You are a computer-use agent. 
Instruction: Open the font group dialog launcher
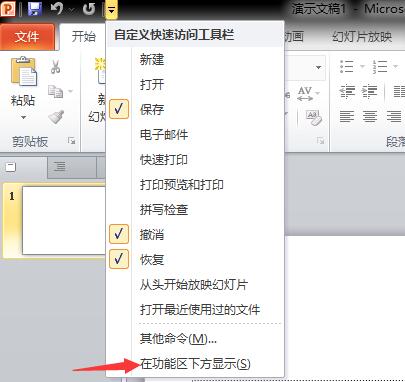pos(321,141)
